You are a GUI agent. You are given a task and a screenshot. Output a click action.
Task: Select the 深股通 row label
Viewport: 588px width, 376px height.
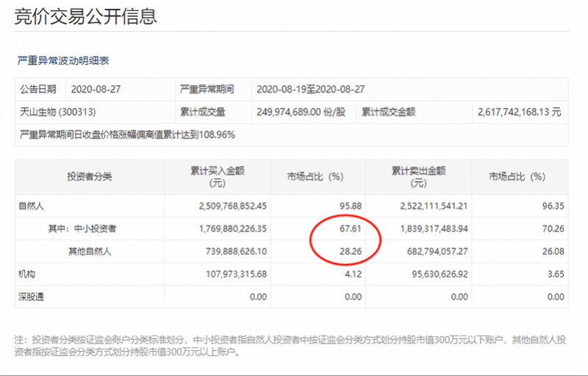(31, 297)
